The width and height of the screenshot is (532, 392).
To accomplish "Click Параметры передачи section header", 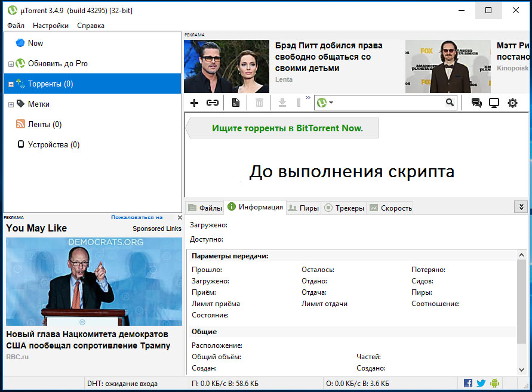I will [x=230, y=256].
